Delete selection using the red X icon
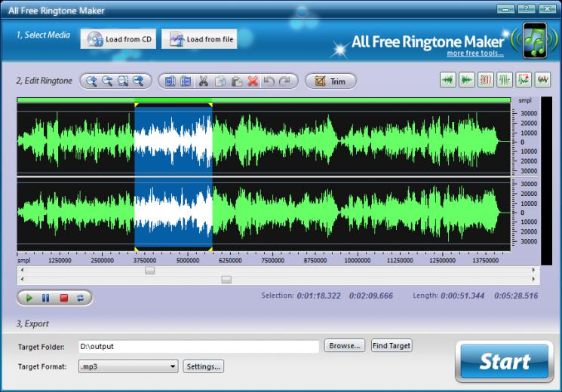562x392 pixels. pyautogui.click(x=253, y=81)
